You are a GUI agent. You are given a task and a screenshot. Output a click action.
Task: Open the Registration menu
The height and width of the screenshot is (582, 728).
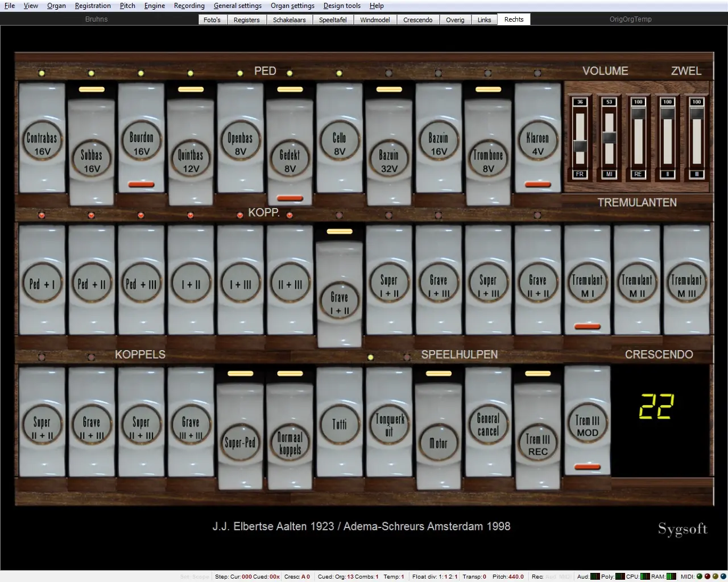pos(93,6)
